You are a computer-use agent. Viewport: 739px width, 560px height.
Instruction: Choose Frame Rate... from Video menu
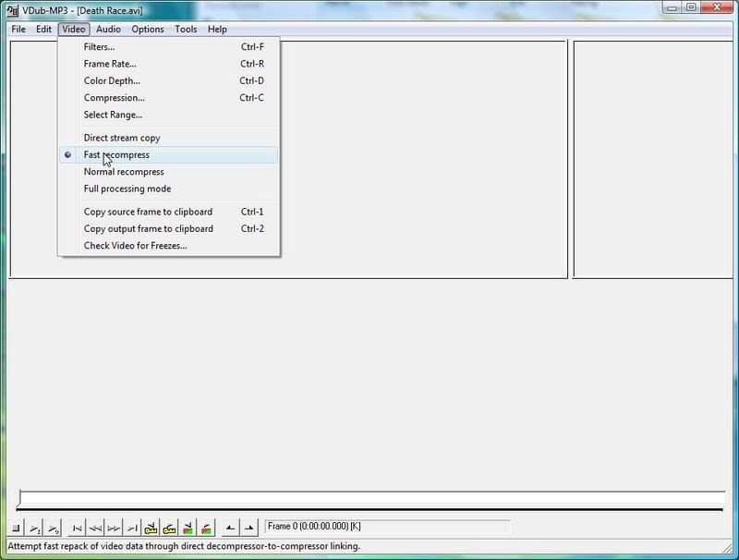(x=169, y=64)
